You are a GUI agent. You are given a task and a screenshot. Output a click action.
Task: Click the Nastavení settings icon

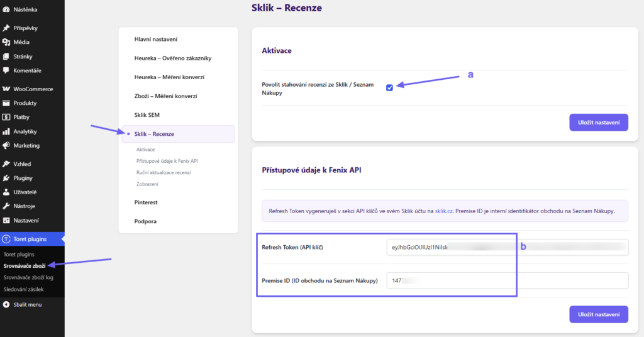[x=6, y=221]
